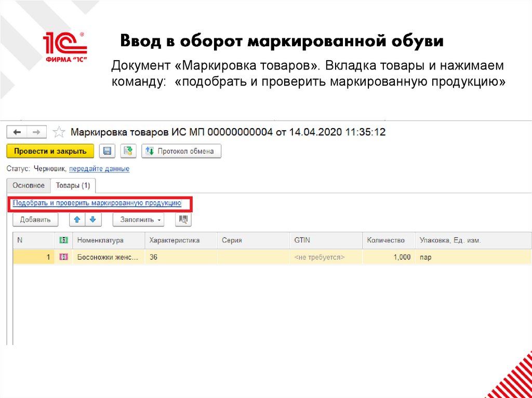This screenshot has height=398, width=532.
Task: Select row number 1 cell
Action: 34,257
